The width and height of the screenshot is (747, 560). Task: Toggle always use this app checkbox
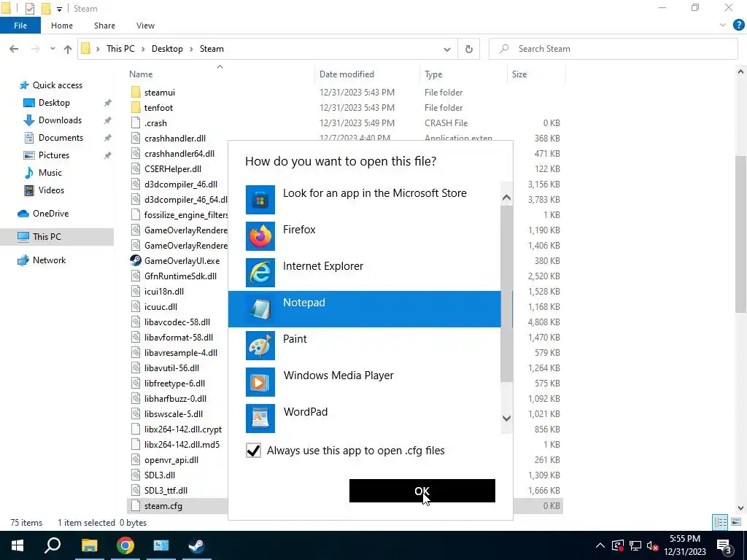pos(253,451)
